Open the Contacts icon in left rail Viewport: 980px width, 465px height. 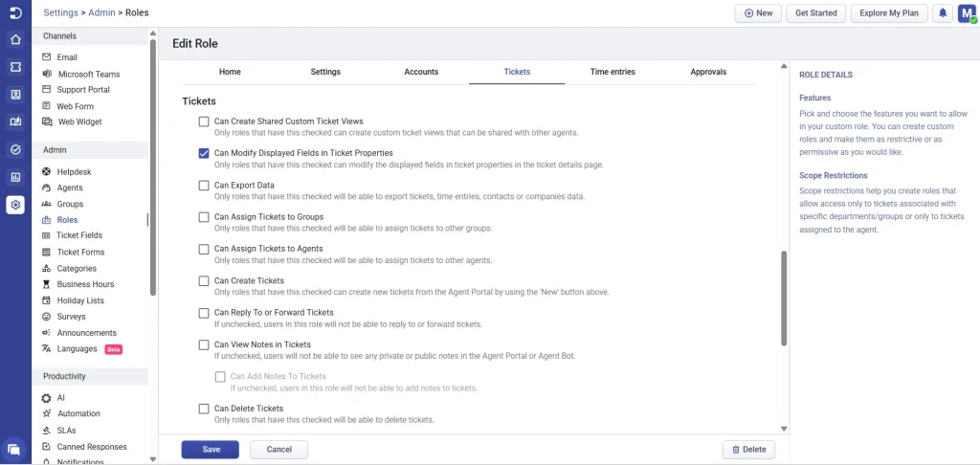point(15,95)
